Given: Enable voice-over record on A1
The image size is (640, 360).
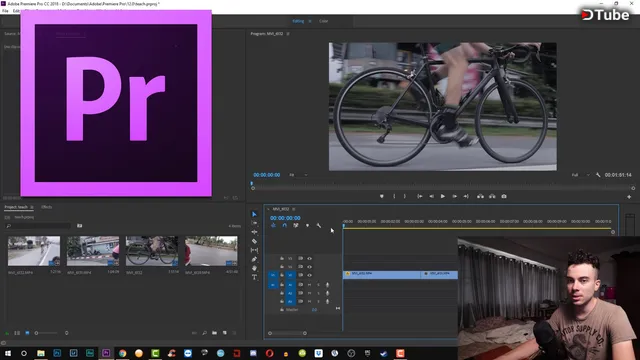Looking at the screenshot, I should (x=327, y=284).
